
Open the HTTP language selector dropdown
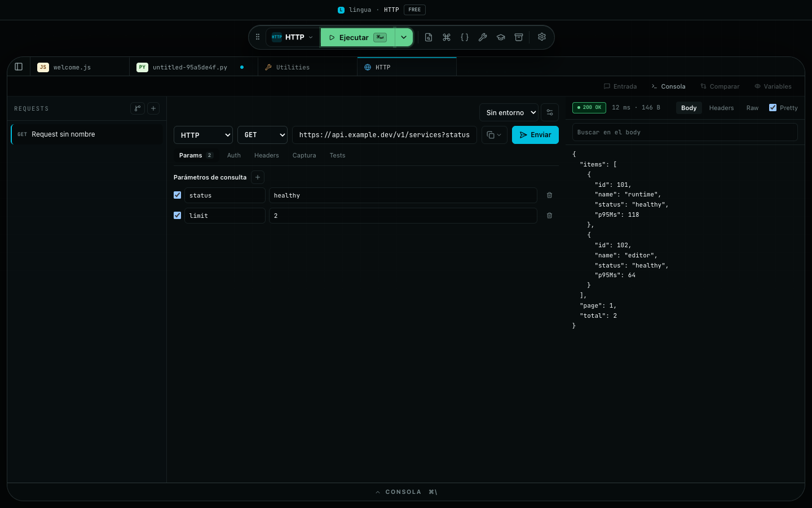[292, 37]
